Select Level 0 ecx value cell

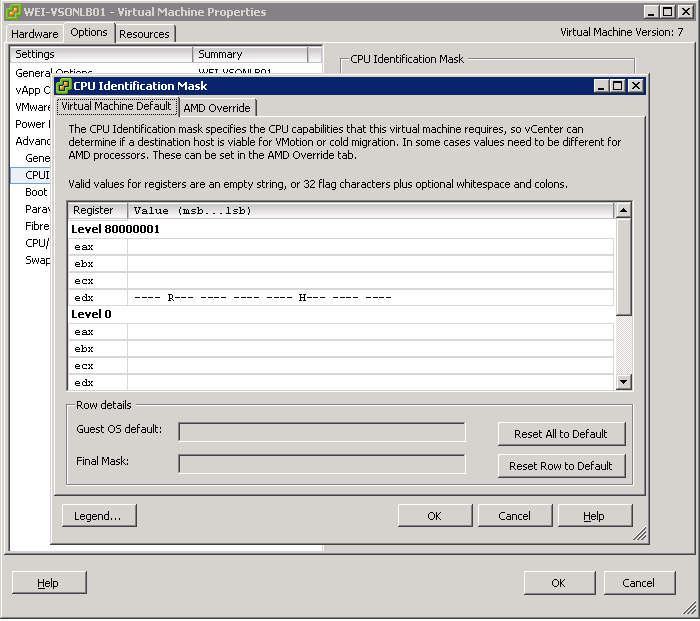(x=370, y=366)
